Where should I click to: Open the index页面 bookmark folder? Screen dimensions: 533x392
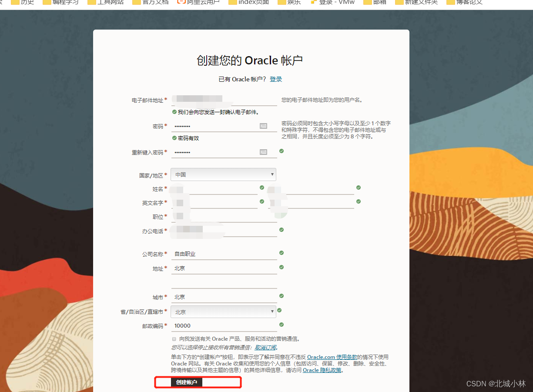pyautogui.click(x=248, y=2)
